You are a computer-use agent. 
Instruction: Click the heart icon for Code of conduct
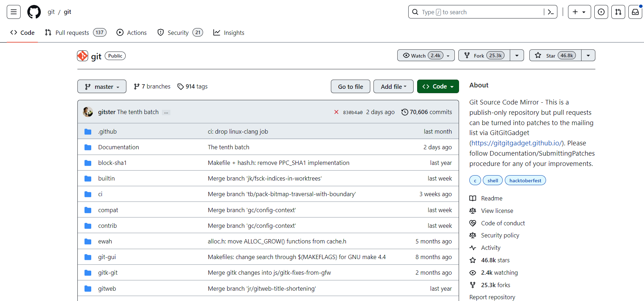[473, 223]
